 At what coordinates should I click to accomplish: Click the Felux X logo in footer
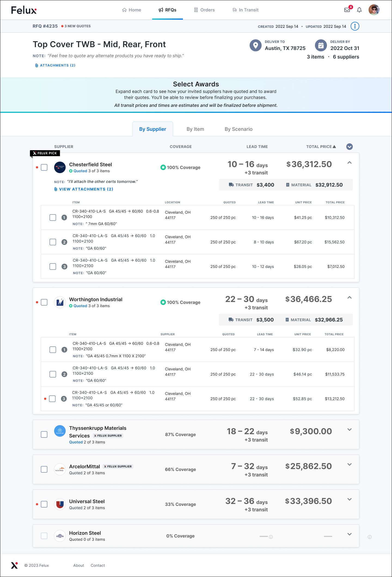14,565
